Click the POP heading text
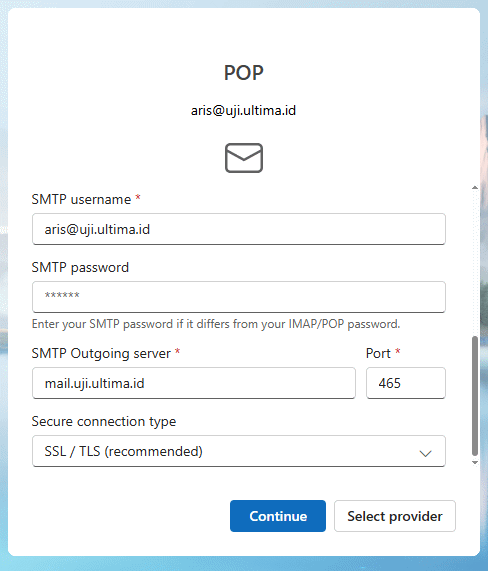The width and height of the screenshot is (488, 571). [x=244, y=73]
